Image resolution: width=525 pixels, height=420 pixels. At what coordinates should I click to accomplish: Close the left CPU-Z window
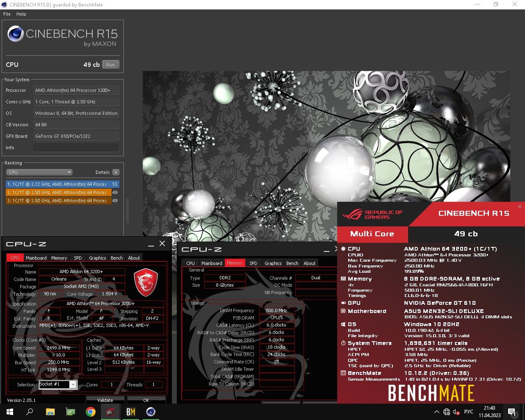pyautogui.click(x=162, y=244)
